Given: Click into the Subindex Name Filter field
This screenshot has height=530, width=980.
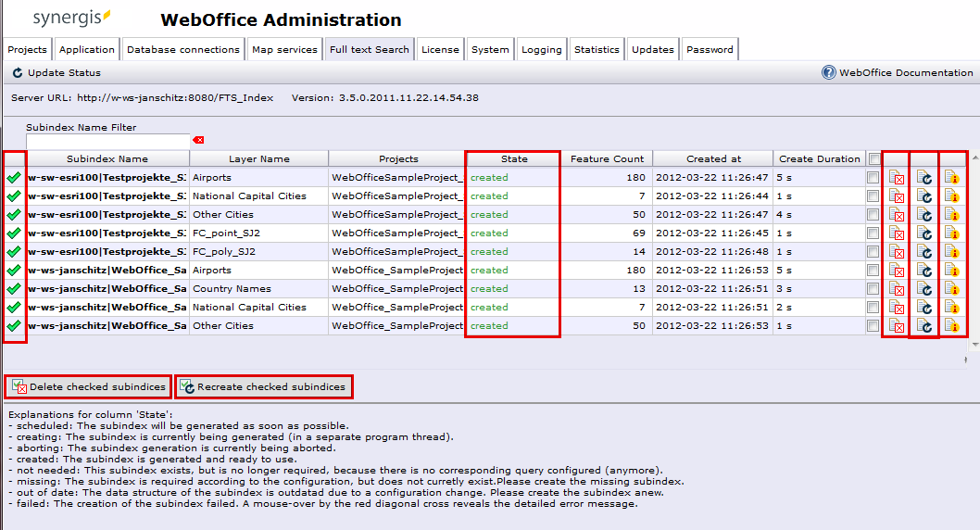Looking at the screenshot, I should [108, 141].
